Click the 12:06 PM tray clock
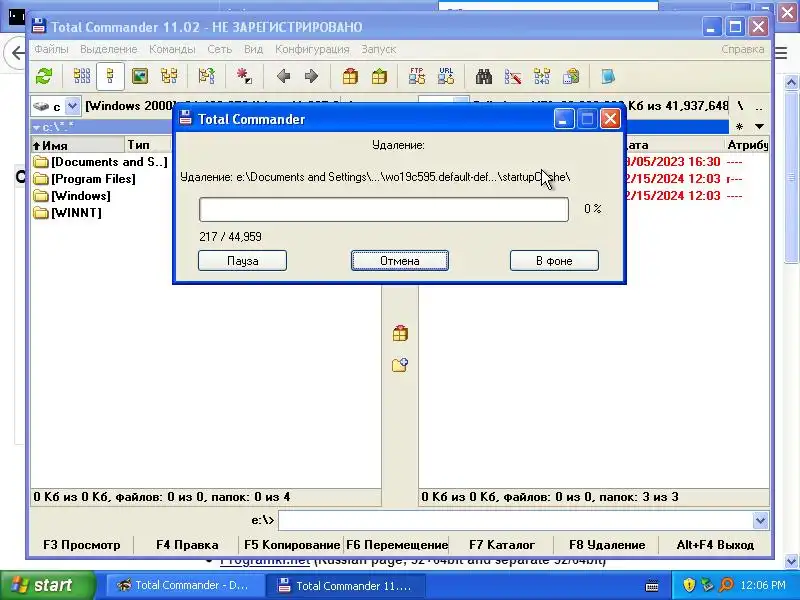Viewport: 800px width, 600px height. coord(763,585)
